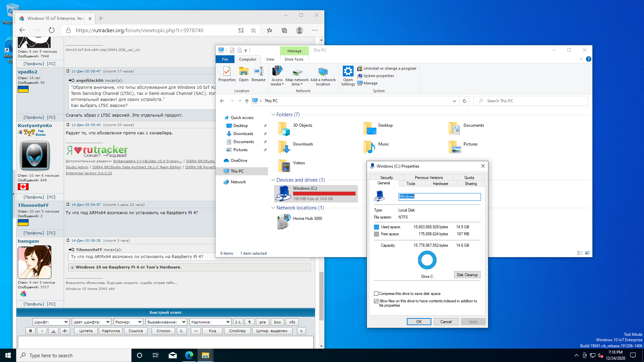644x362 pixels.
Task: Open the File ribbon tab
Action: tap(225, 59)
